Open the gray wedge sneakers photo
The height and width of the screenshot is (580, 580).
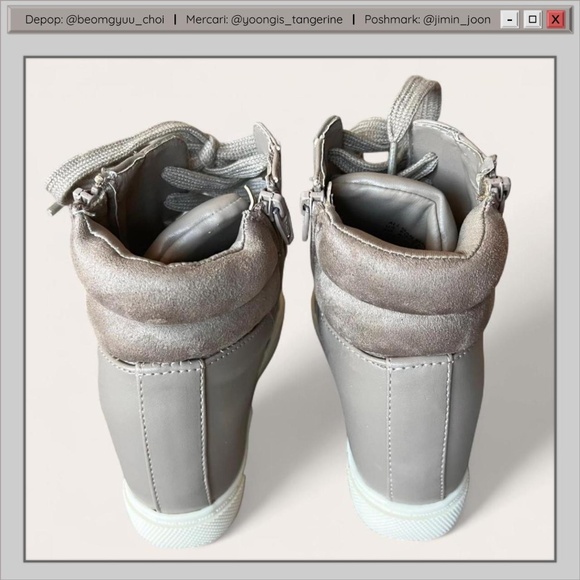click(x=290, y=309)
